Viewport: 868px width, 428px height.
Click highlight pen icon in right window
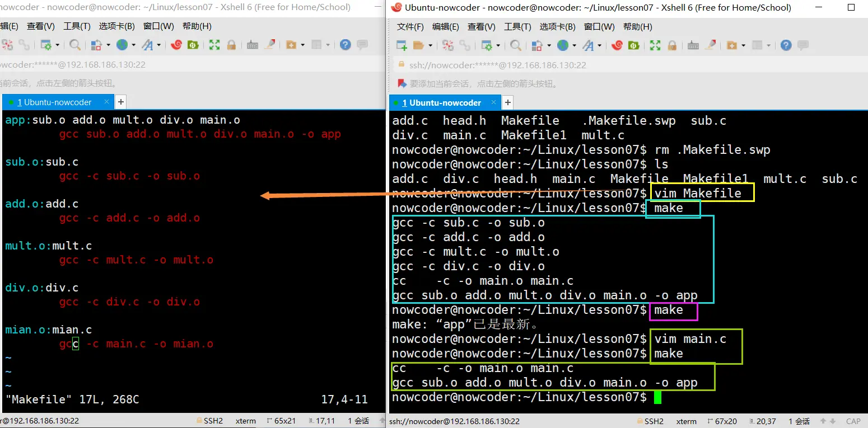(710, 45)
